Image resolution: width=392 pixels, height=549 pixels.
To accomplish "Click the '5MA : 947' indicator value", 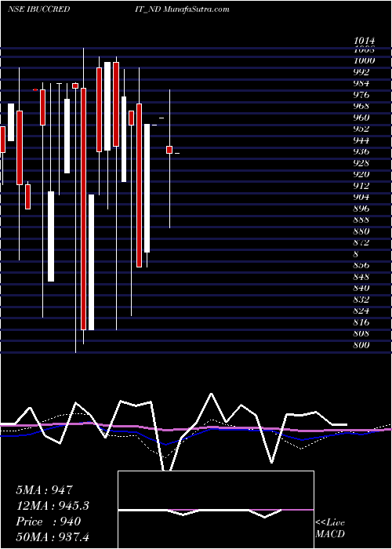I will [45, 490].
